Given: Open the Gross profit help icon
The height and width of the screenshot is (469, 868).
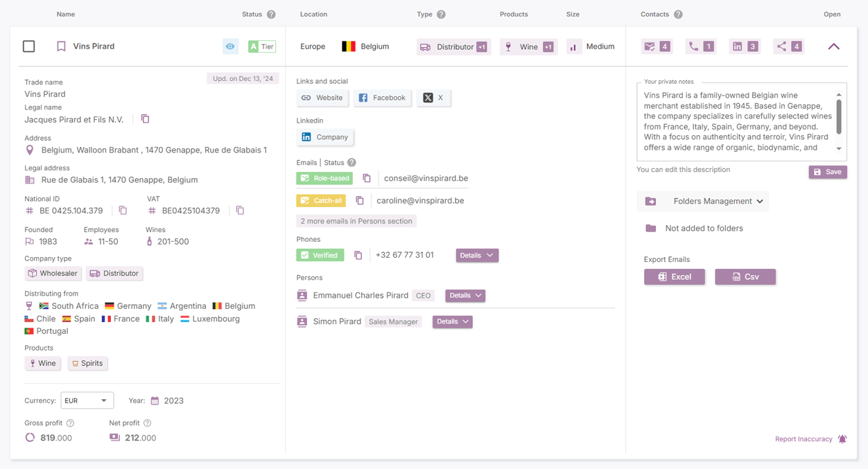Looking at the screenshot, I should pos(70,423).
